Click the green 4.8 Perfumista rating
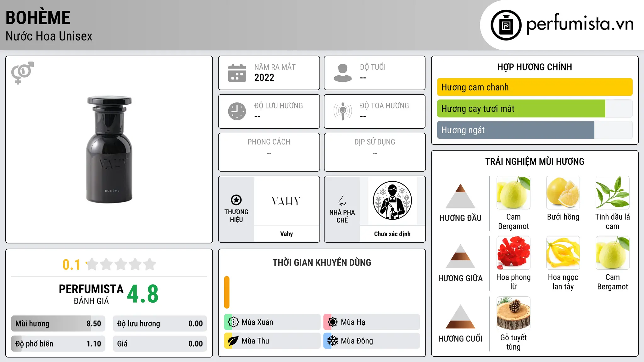 click(143, 294)
